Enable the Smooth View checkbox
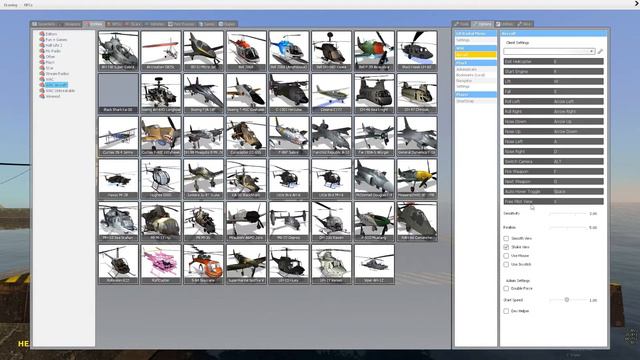 (506, 238)
